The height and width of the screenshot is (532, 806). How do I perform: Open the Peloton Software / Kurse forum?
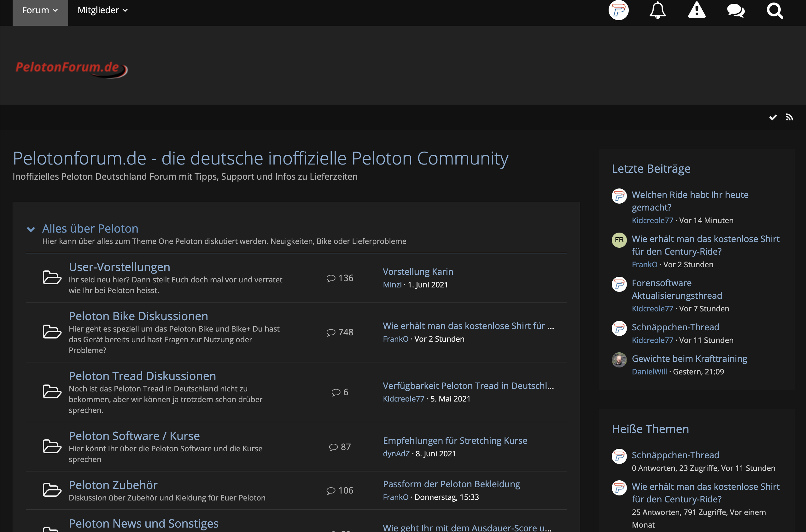tap(134, 436)
